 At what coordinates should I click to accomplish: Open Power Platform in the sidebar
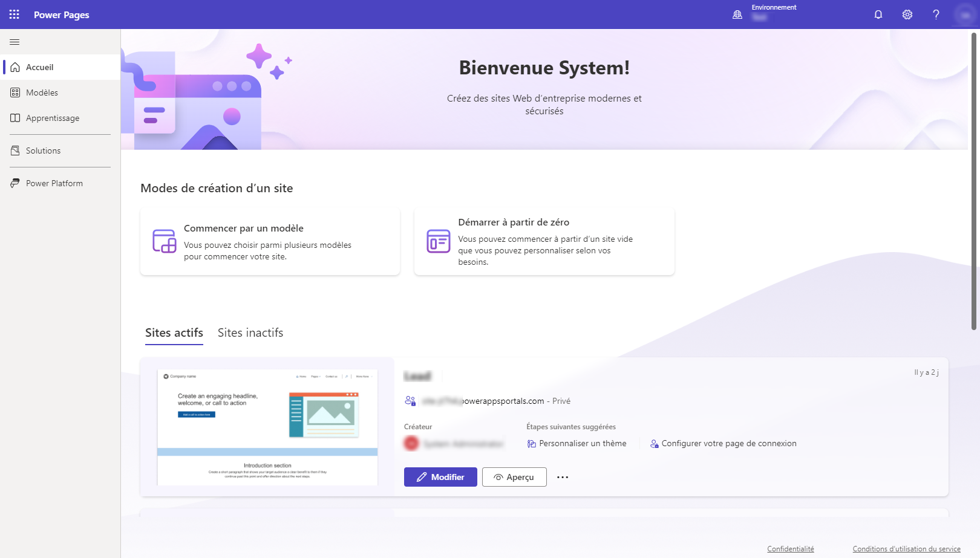pos(60,183)
